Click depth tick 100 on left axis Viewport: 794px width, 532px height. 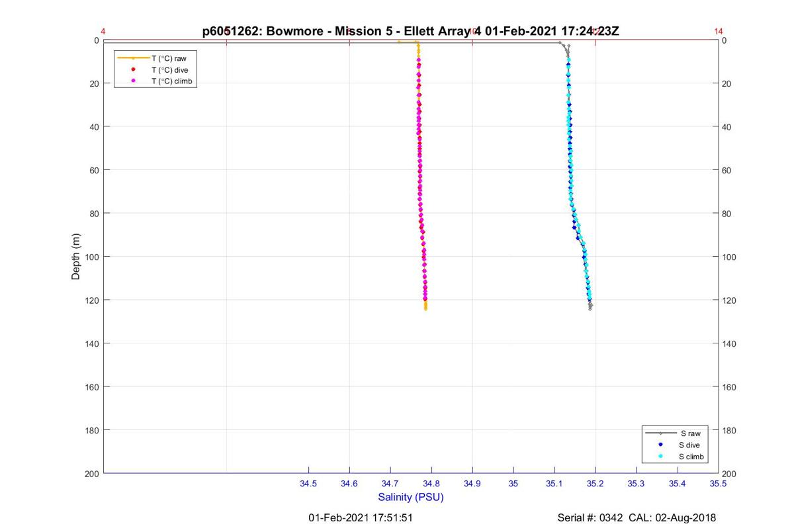tap(92, 257)
